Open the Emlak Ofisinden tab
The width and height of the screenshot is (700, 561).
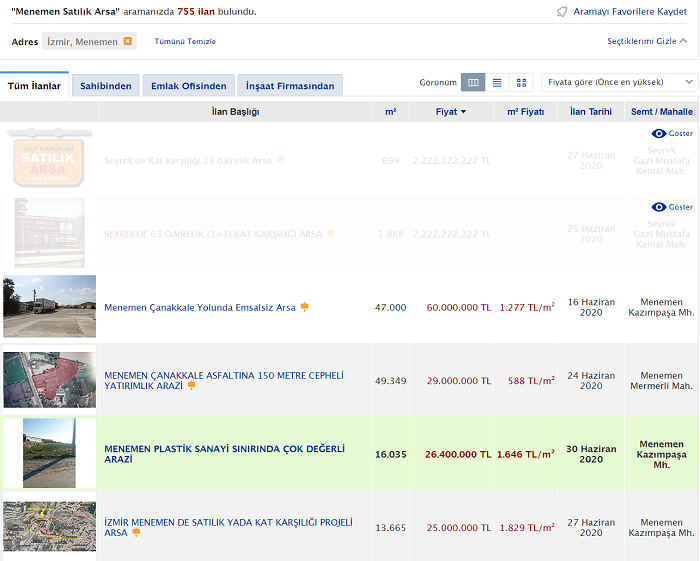[188, 86]
